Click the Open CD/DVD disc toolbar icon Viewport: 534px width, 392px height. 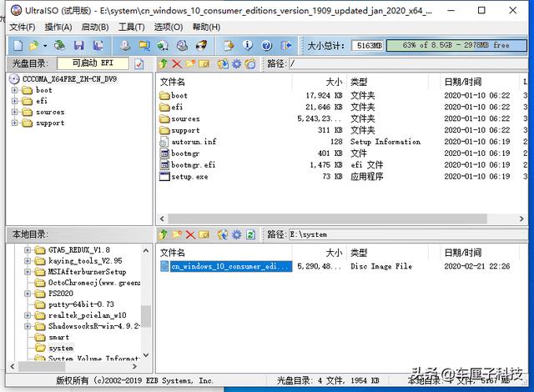click(x=59, y=46)
